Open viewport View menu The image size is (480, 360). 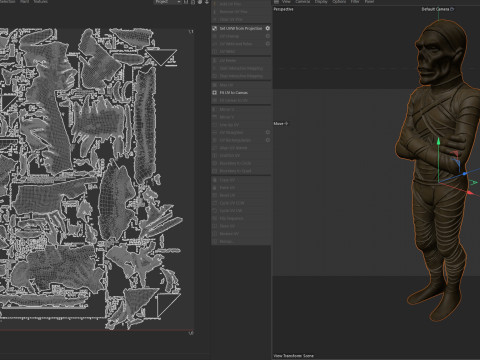(x=286, y=2)
